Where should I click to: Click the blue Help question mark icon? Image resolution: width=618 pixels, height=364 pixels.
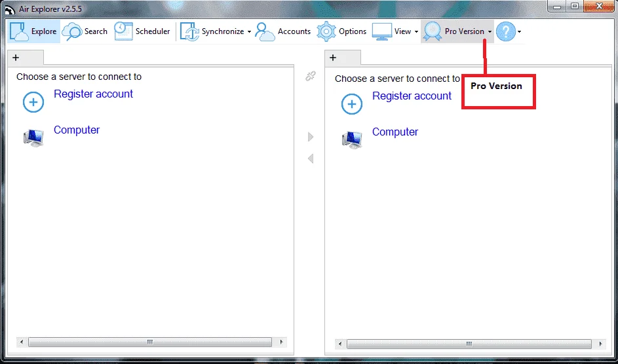tap(506, 31)
